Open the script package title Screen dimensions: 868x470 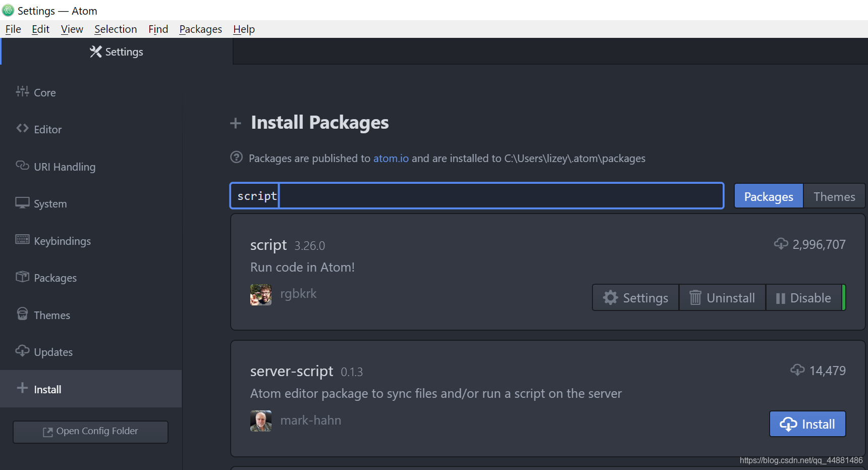point(268,245)
